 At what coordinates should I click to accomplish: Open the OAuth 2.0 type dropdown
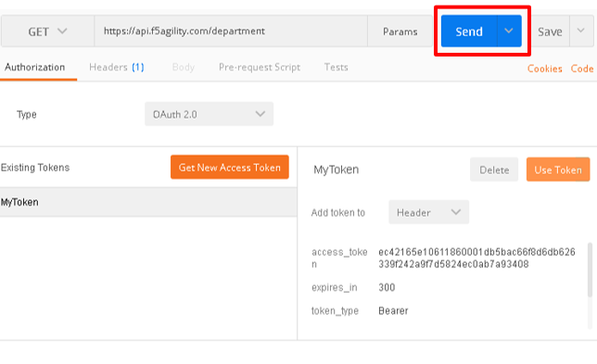209,114
